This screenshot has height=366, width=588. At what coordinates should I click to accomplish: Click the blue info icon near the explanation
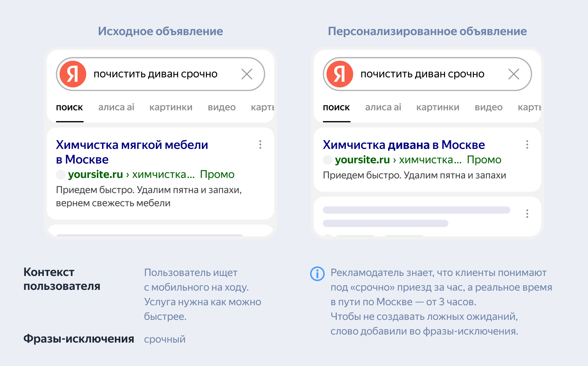[317, 273]
